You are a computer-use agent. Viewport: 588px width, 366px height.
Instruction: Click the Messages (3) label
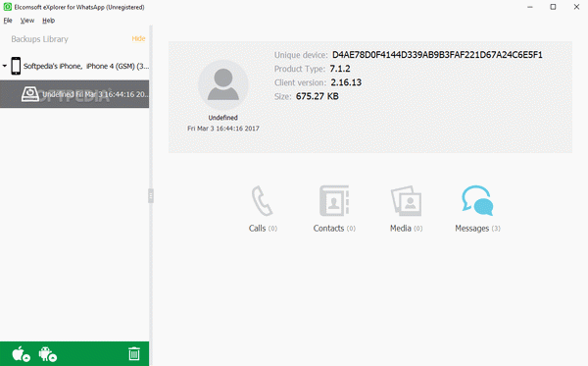477,229
